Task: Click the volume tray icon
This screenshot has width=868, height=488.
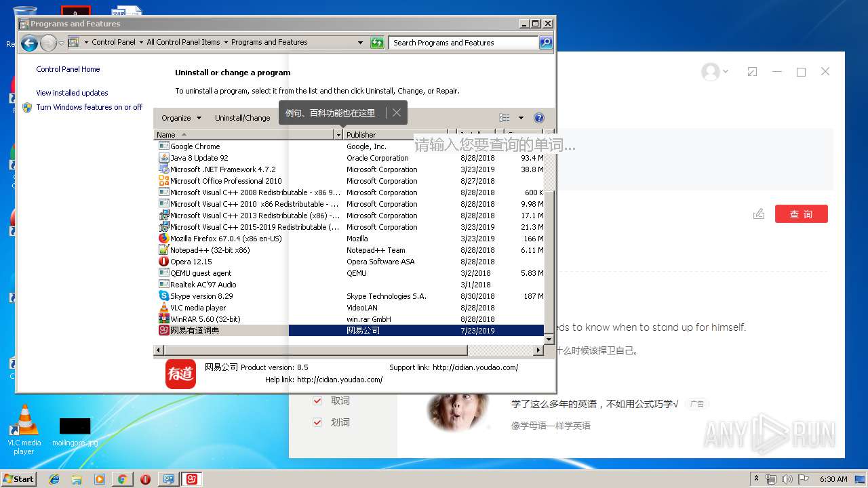Action: tap(787, 479)
